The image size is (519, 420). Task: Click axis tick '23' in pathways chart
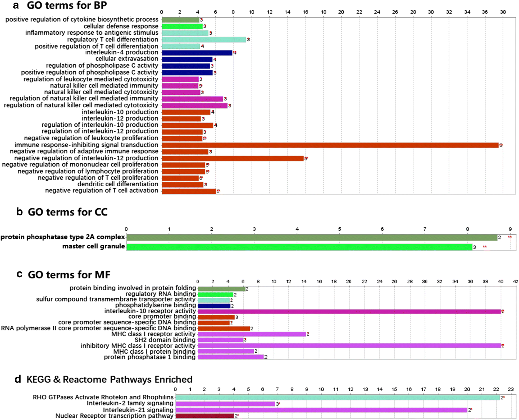pos(511,389)
